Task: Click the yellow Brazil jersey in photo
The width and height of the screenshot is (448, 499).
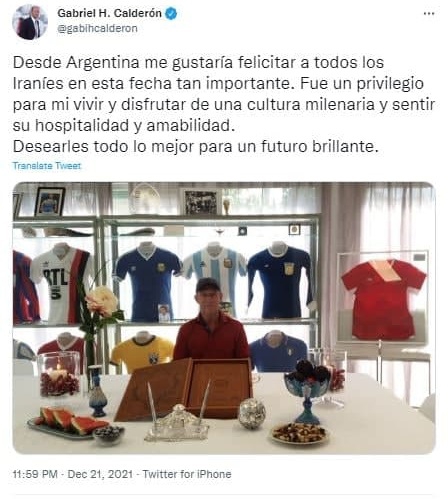Action: point(142,351)
